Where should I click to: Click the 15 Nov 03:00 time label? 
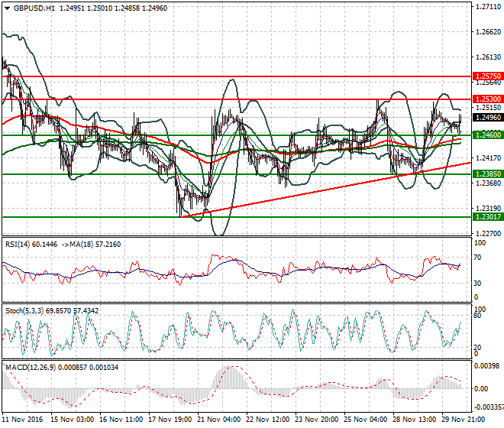73,420
